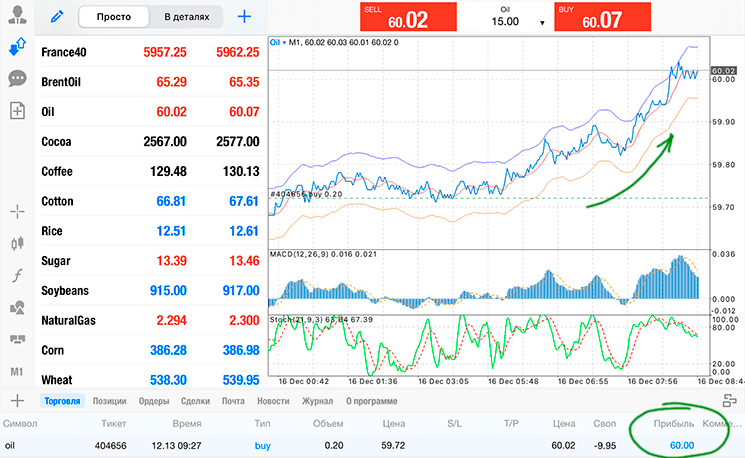
Task: Open the chat messages icon
Action: coord(18,78)
